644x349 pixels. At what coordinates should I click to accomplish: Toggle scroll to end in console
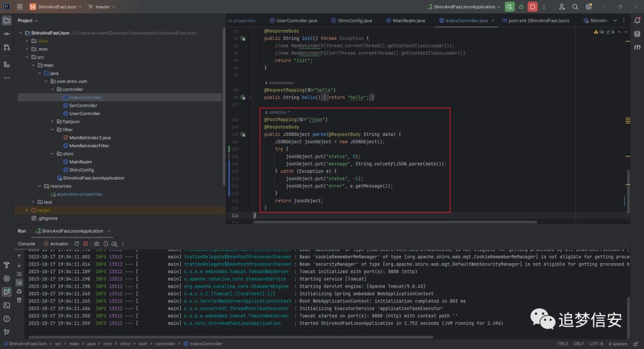click(x=19, y=282)
